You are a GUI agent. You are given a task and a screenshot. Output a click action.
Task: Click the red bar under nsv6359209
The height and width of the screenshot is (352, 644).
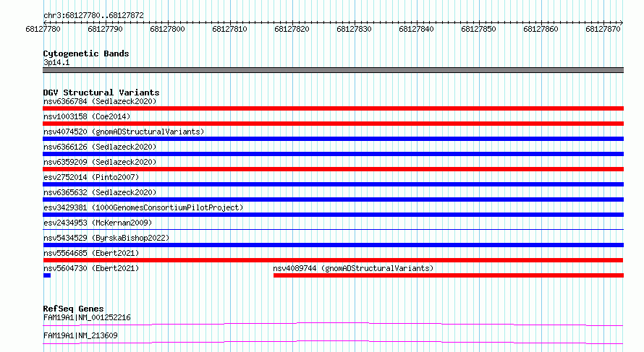tap(333, 169)
